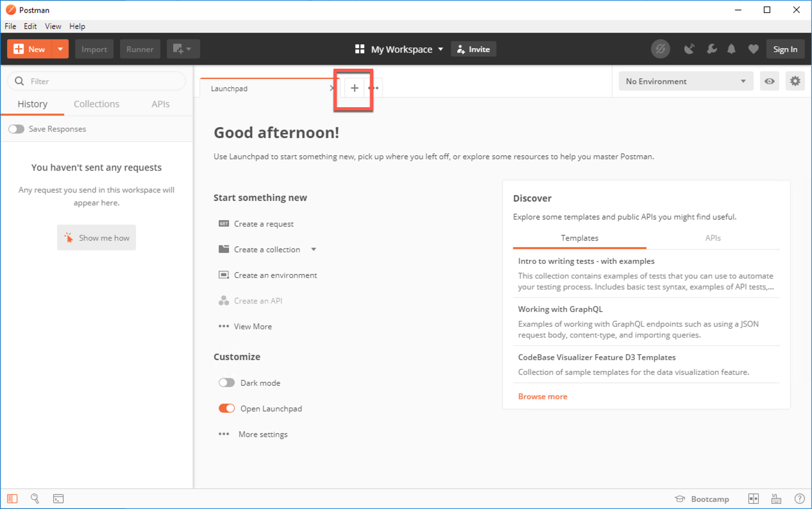Open the View menu
The image size is (812, 509).
(53, 26)
